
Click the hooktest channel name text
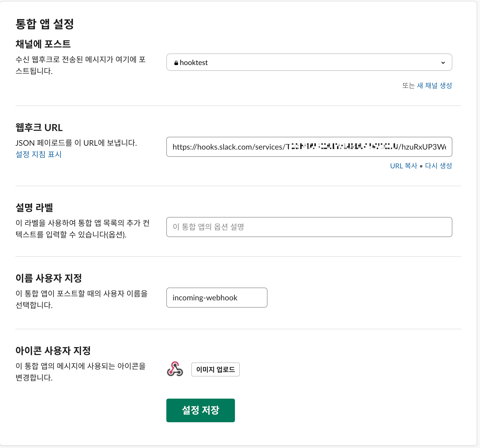click(194, 63)
